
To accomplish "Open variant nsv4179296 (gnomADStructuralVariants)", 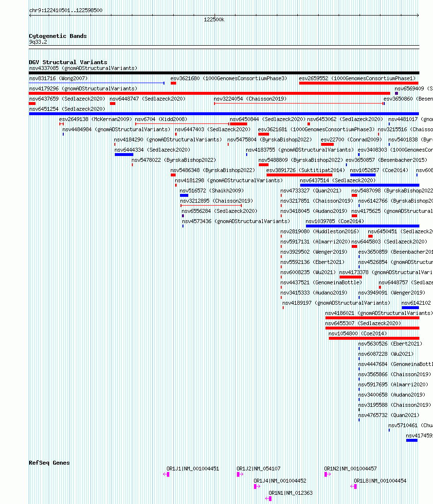I will click(83, 89).
